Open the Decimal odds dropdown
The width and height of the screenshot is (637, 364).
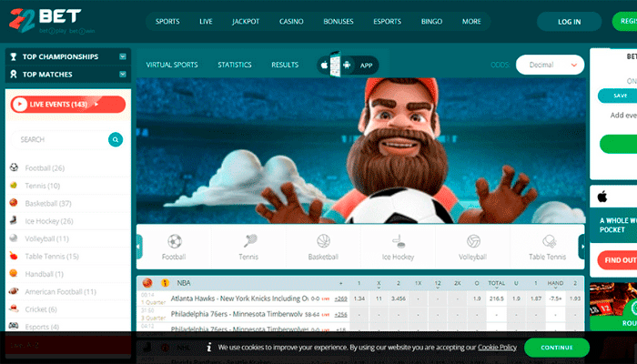pos(550,65)
